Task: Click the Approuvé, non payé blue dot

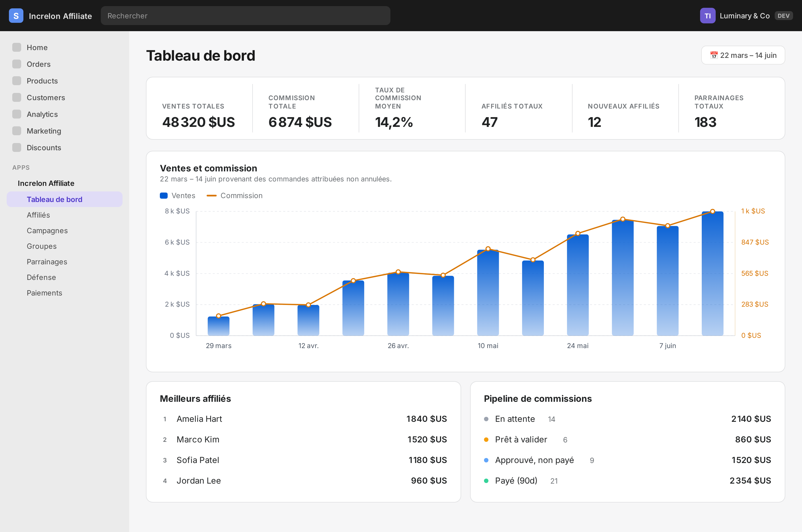Action: [486, 460]
